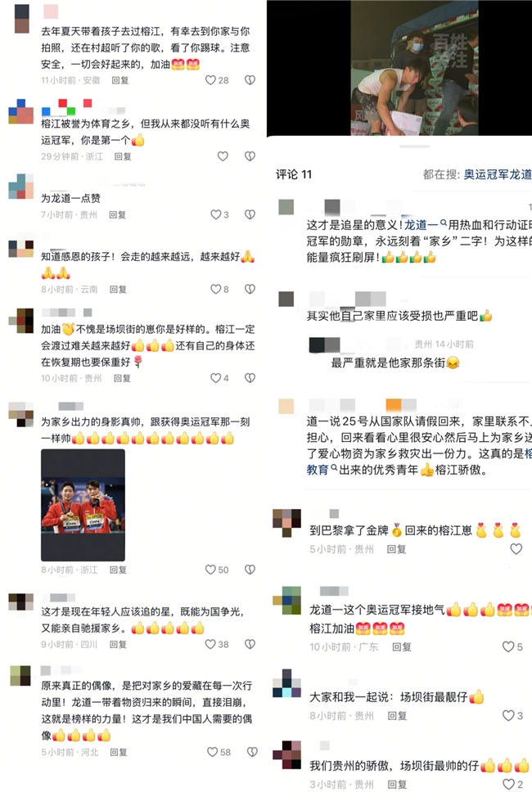Tap dislike on the Sichuan comment

click(x=250, y=644)
